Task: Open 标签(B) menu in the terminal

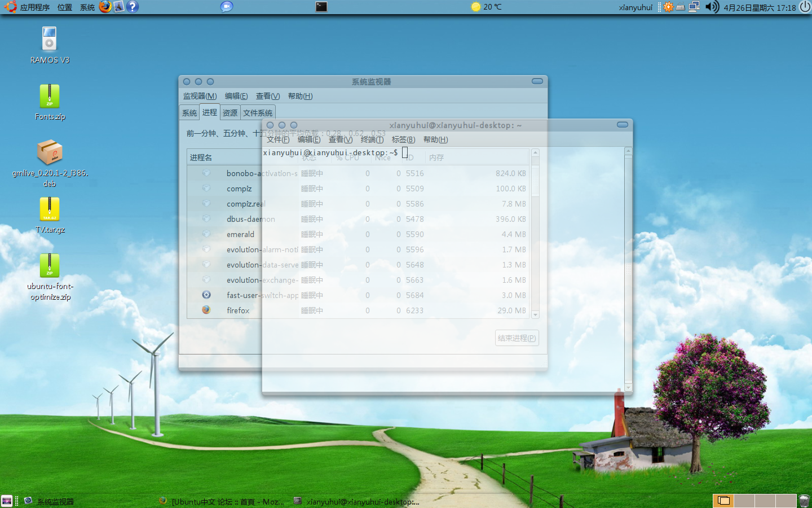Action: [403, 139]
